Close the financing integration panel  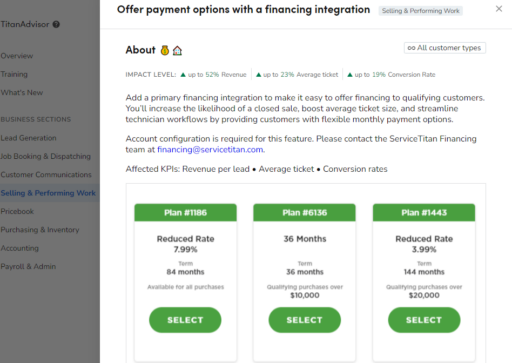coord(499,9)
